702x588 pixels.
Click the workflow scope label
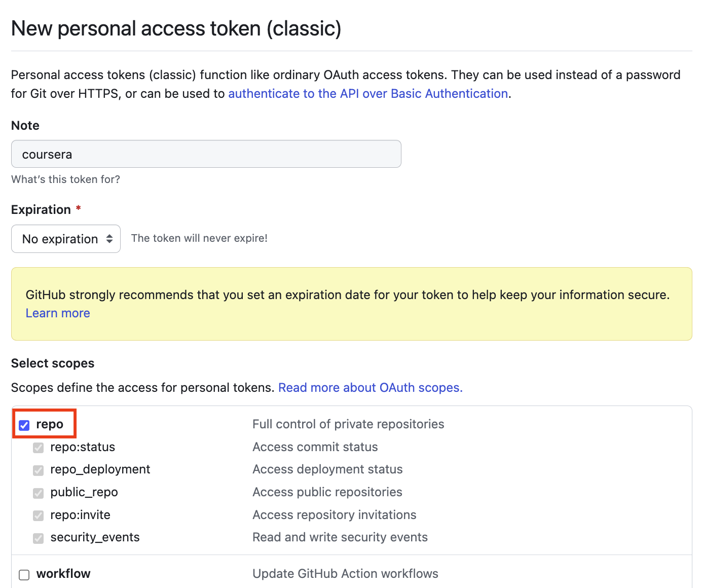pos(63,574)
